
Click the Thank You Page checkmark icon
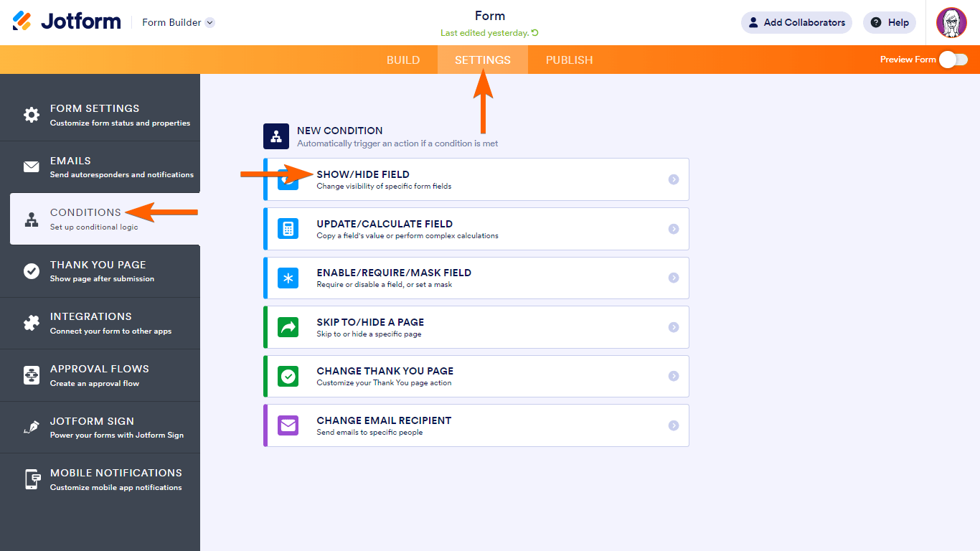pos(32,271)
